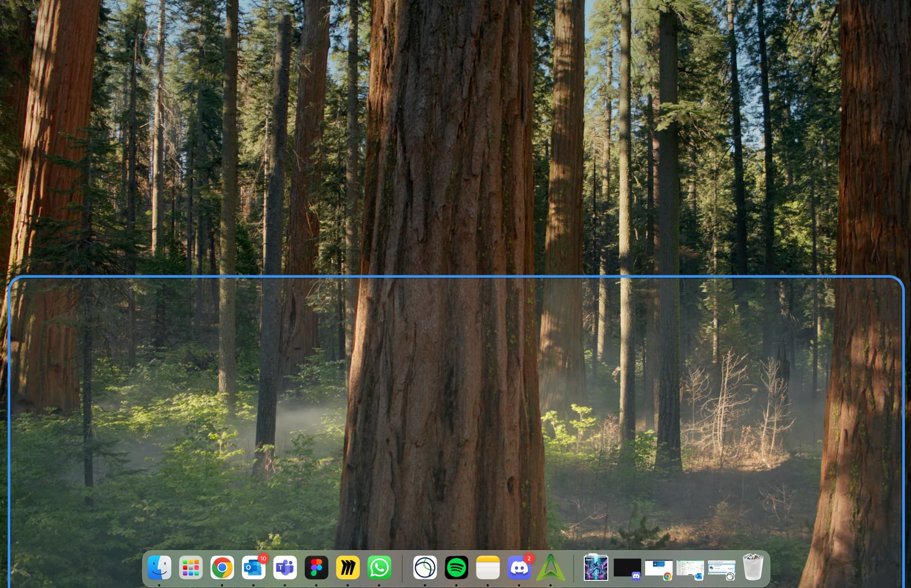Open Microsoft Teams in dock
This screenshot has height=588, width=911.
pyautogui.click(x=285, y=568)
